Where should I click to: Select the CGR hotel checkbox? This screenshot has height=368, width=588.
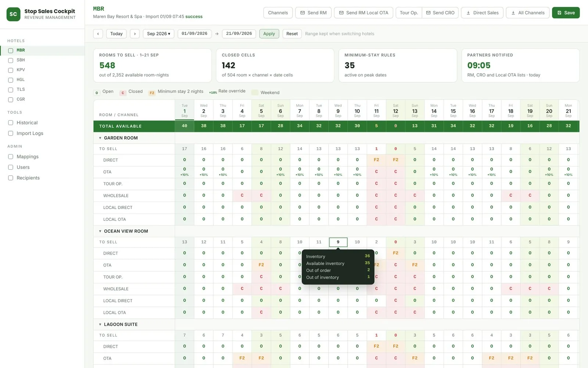click(11, 100)
